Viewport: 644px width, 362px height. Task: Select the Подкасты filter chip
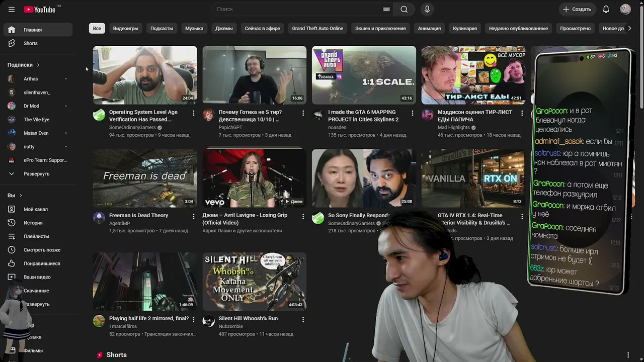[162, 29]
